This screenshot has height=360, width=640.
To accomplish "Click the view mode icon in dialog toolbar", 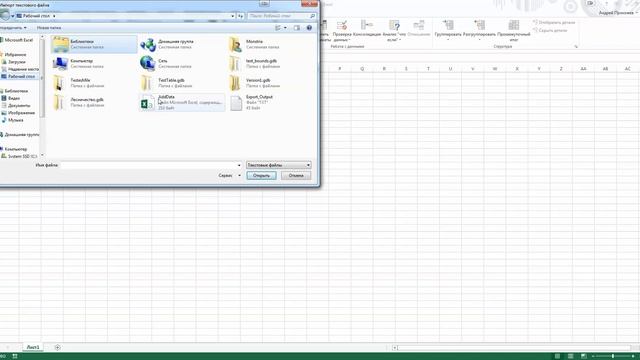I will click(x=278, y=28).
